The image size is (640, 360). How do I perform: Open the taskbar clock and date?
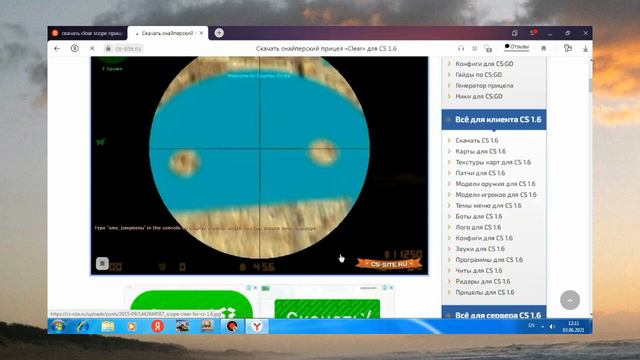[x=573, y=327]
